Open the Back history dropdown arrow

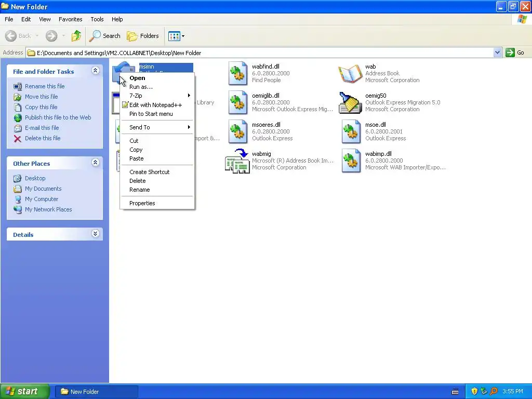pos(37,36)
